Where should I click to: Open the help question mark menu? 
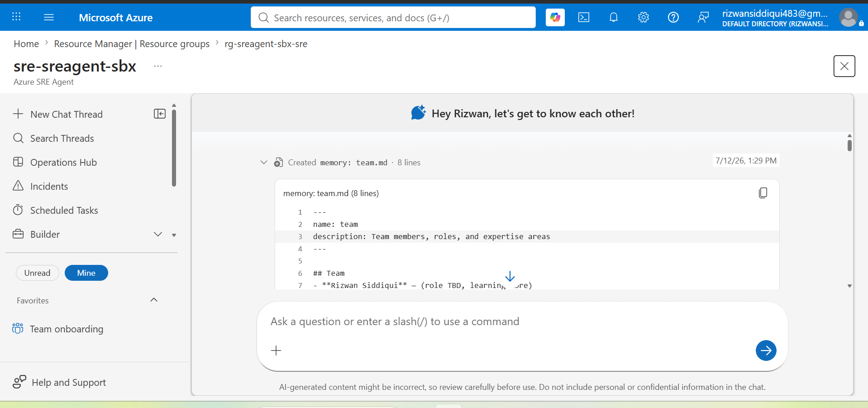pos(673,17)
